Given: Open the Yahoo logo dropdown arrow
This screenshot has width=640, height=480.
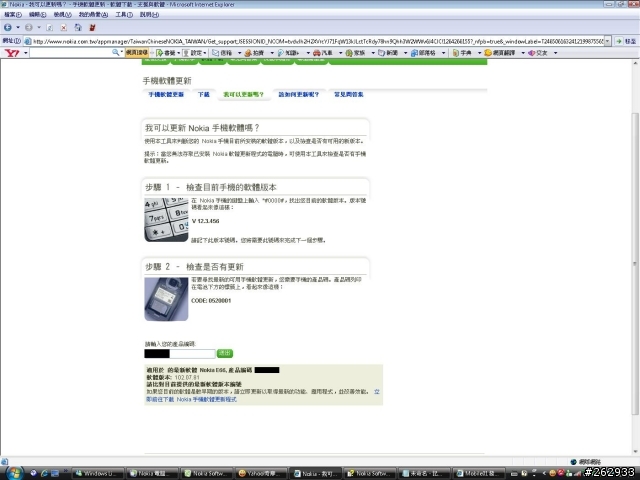Looking at the screenshot, I should [x=25, y=53].
